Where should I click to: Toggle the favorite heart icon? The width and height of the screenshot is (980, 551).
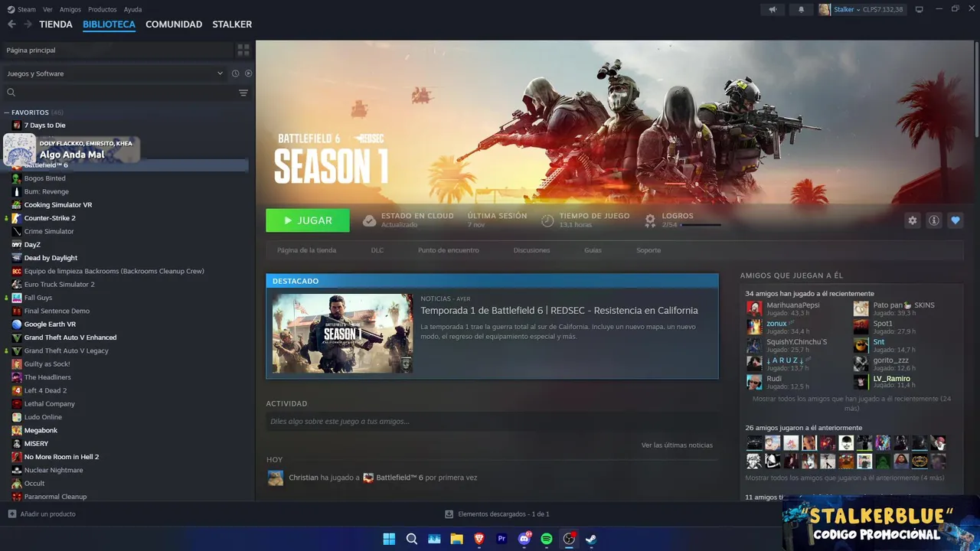955,220
